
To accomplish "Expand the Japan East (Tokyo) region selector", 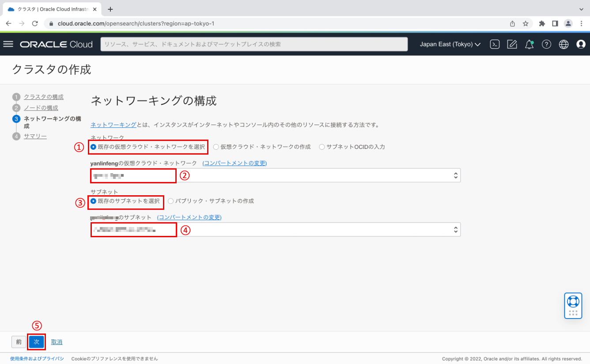I will (x=449, y=44).
